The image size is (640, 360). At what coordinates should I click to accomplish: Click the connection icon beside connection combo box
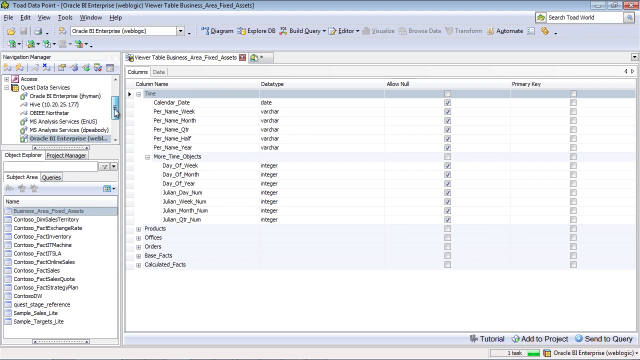coord(62,31)
